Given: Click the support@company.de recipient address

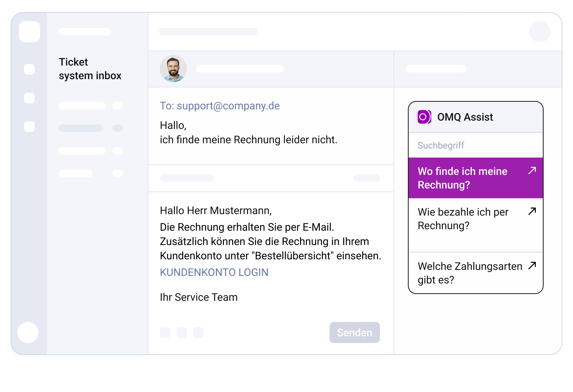Looking at the screenshot, I should (x=228, y=106).
